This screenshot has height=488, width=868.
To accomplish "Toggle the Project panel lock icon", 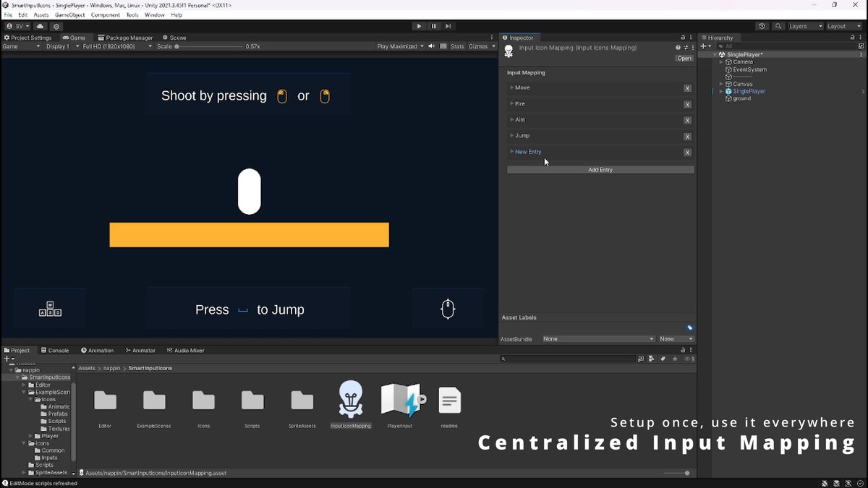I will 681,350.
